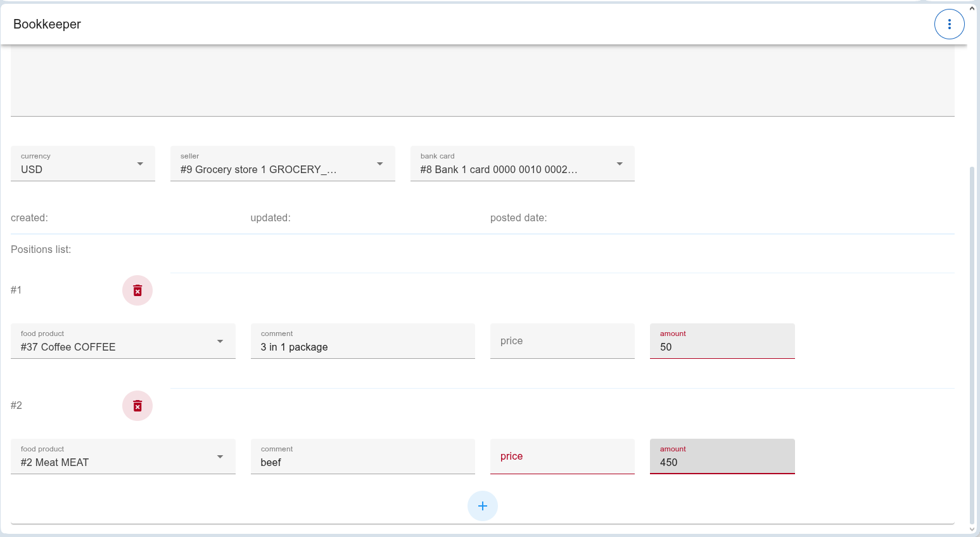The height and width of the screenshot is (537, 980).
Task: Click the '3 in 1 package' comment field
Action: [362, 342]
